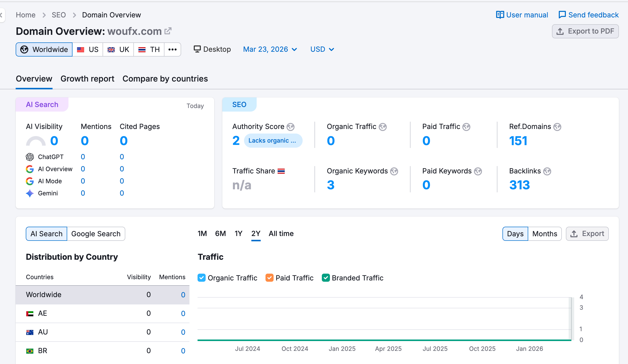Select the UK database button
The height and width of the screenshot is (364, 628).
118,49
